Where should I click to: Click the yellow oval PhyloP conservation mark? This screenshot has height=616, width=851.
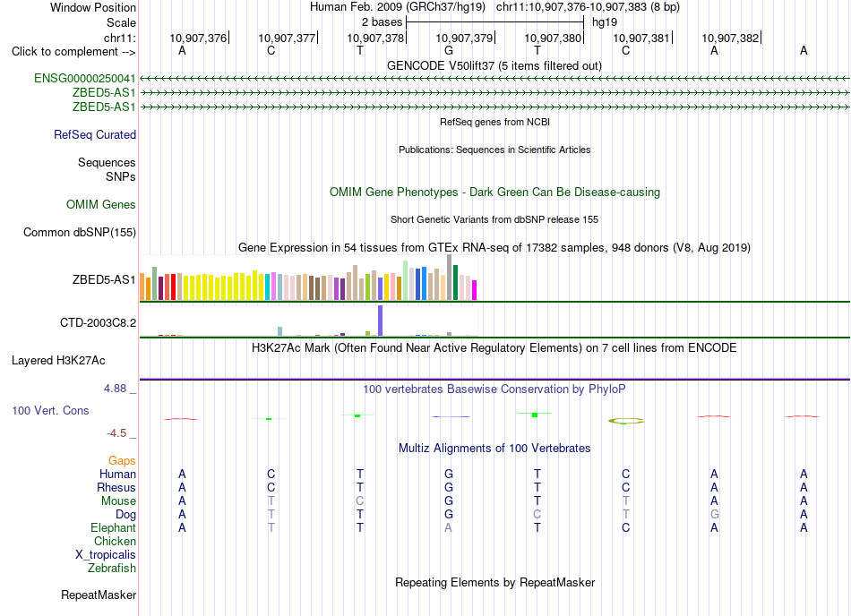click(626, 421)
